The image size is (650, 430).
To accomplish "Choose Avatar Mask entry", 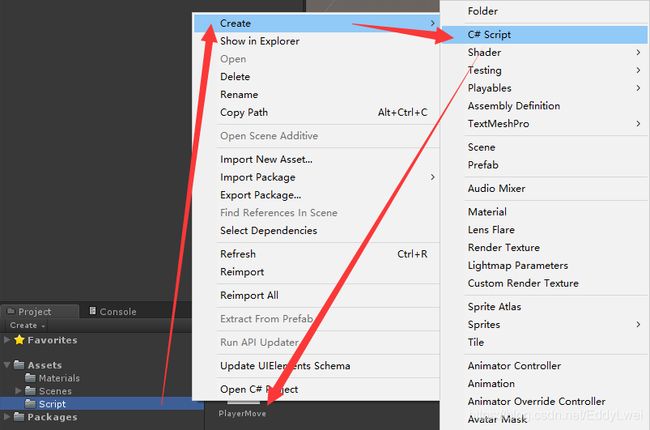I will [x=545, y=420].
